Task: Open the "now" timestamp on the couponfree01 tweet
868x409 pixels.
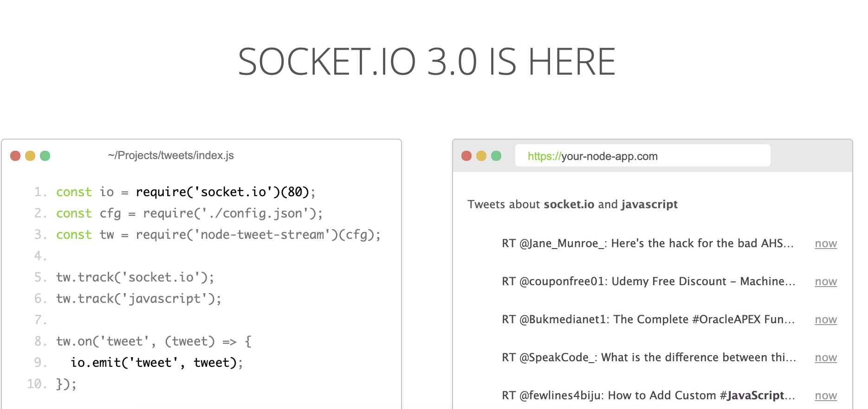Action: 826,281
